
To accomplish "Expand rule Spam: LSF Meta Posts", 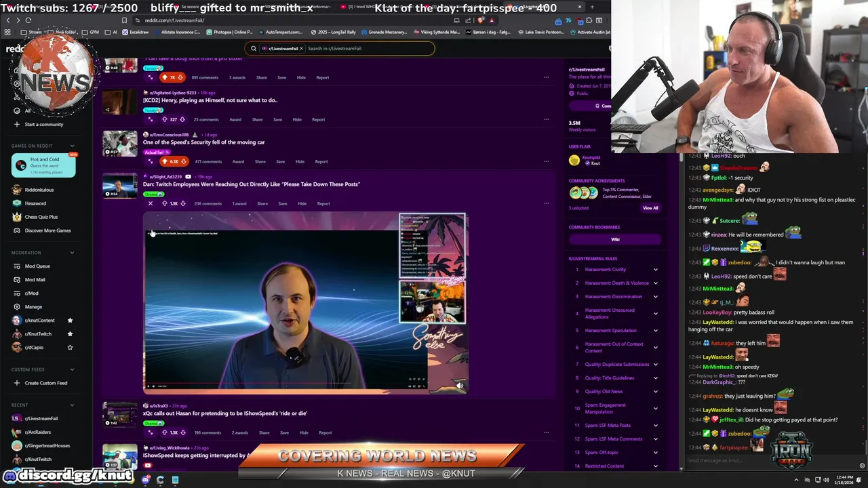I will [x=655, y=426].
